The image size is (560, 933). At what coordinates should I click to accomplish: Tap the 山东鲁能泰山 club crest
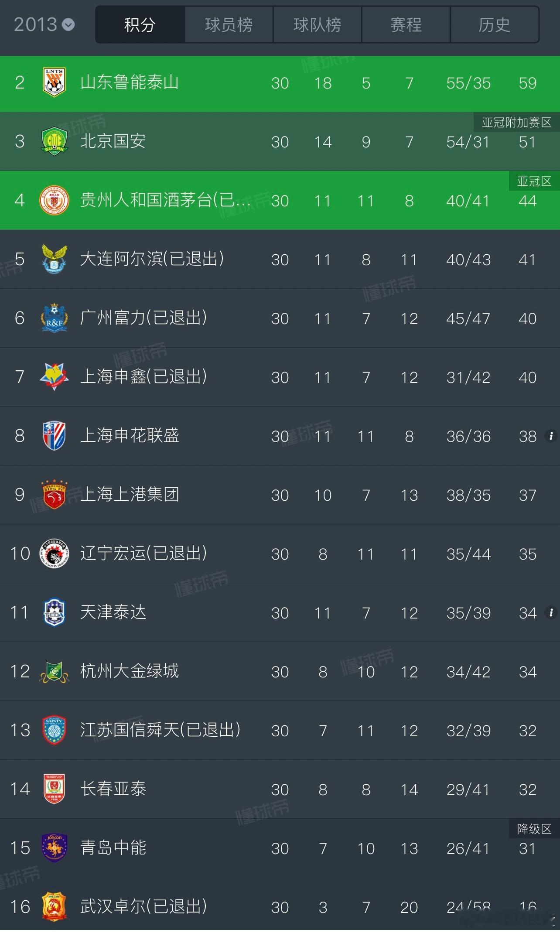(54, 82)
